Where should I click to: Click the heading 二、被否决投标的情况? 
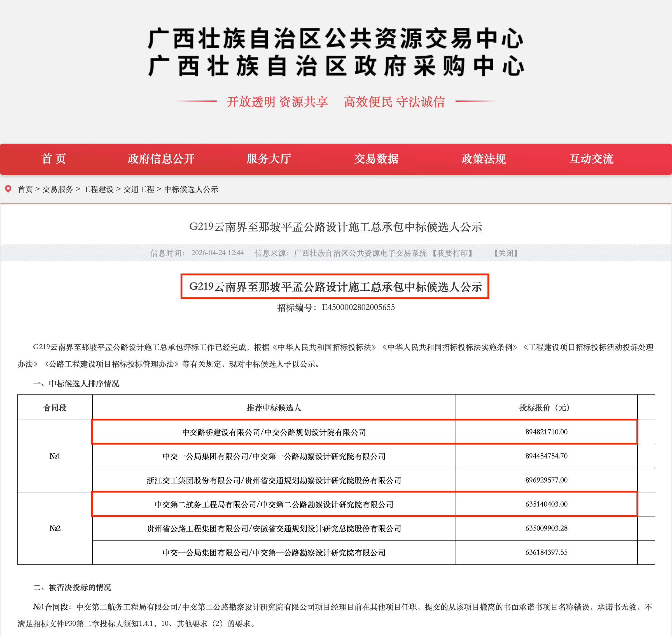point(72,587)
